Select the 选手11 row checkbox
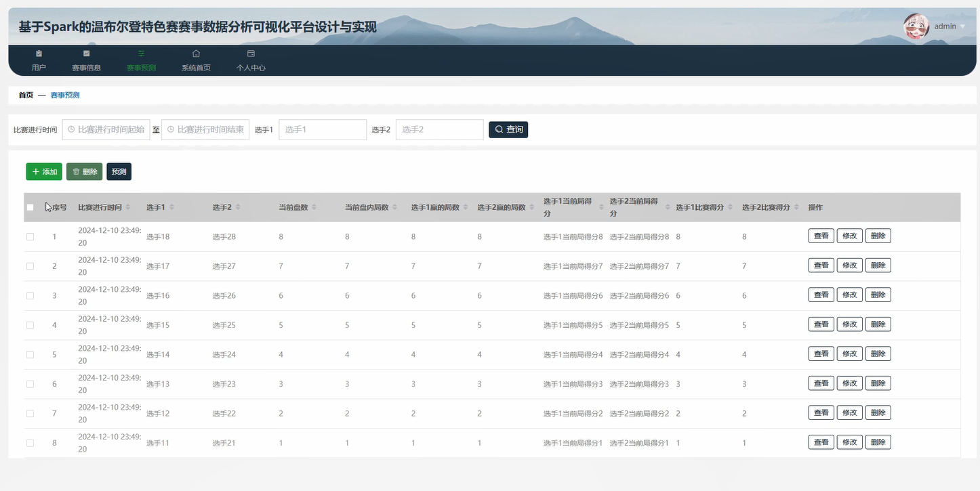 tap(30, 443)
